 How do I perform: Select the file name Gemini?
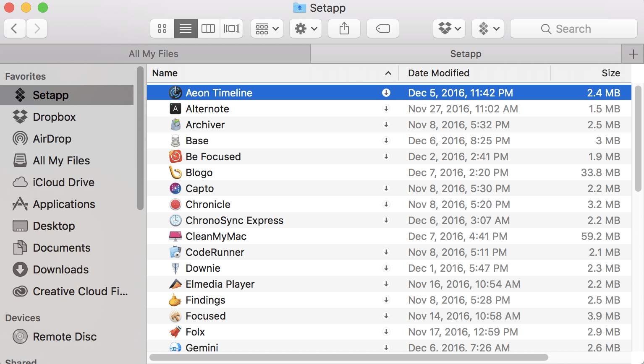tap(202, 348)
